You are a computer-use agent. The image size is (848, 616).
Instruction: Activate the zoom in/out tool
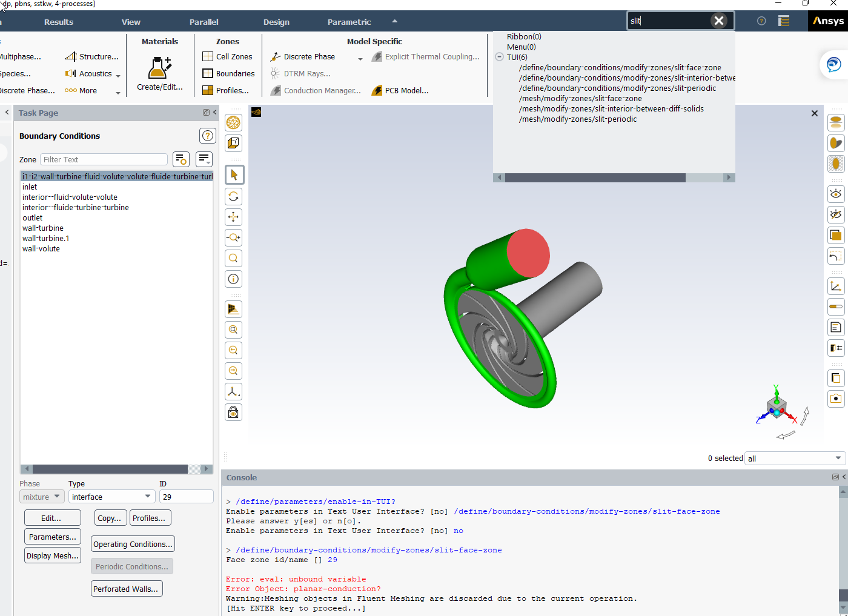(233, 237)
